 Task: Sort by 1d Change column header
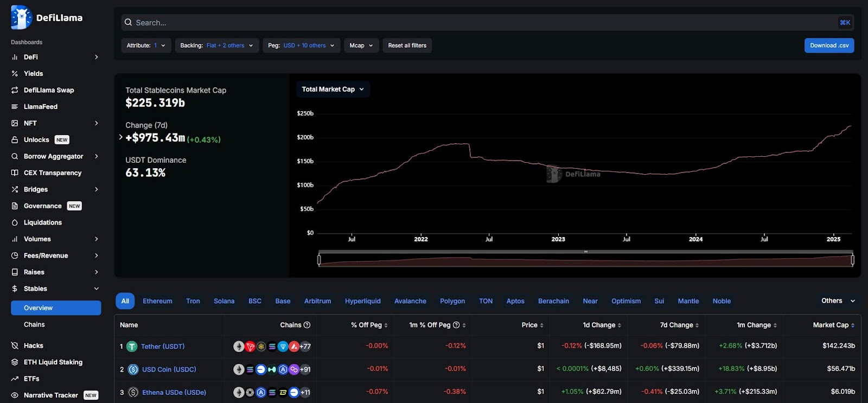tap(602, 325)
